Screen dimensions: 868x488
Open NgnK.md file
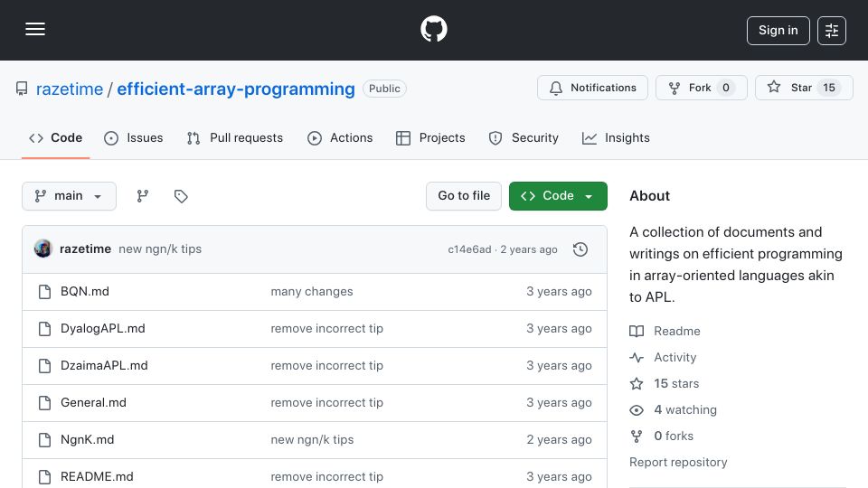pos(88,440)
